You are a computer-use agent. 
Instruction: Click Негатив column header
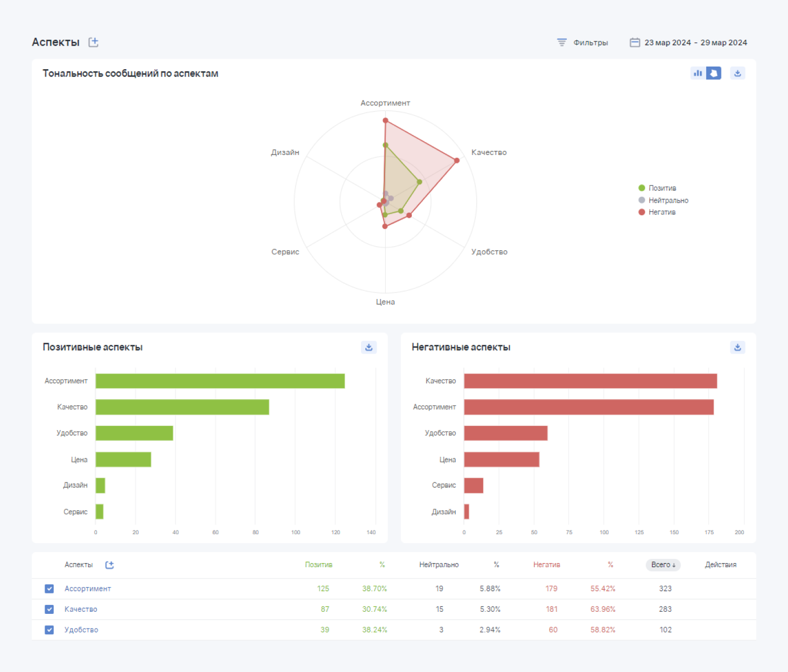[546, 565]
